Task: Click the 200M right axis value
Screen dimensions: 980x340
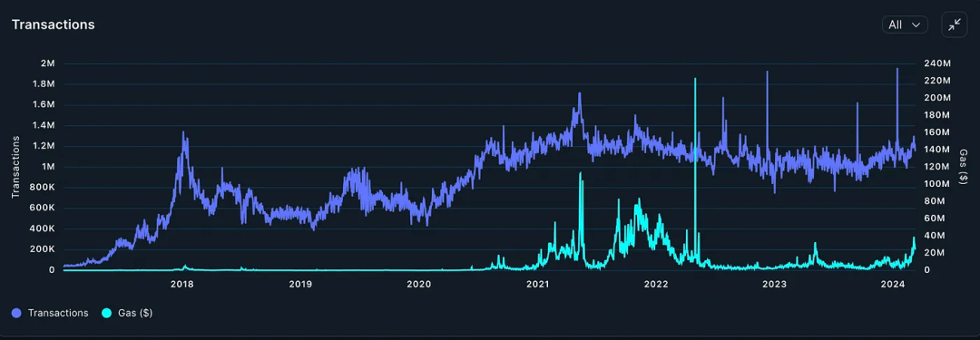Action: click(936, 98)
